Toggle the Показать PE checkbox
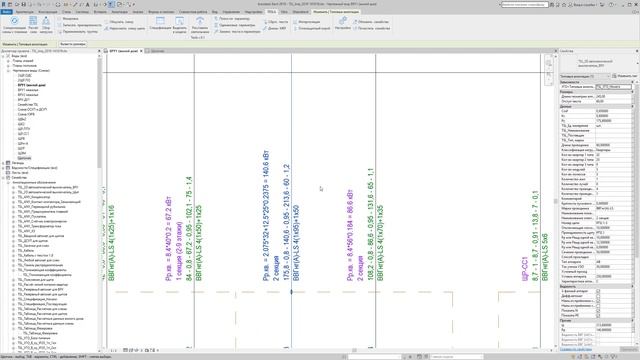Screen dimensions: 640x360 (x=598, y=316)
